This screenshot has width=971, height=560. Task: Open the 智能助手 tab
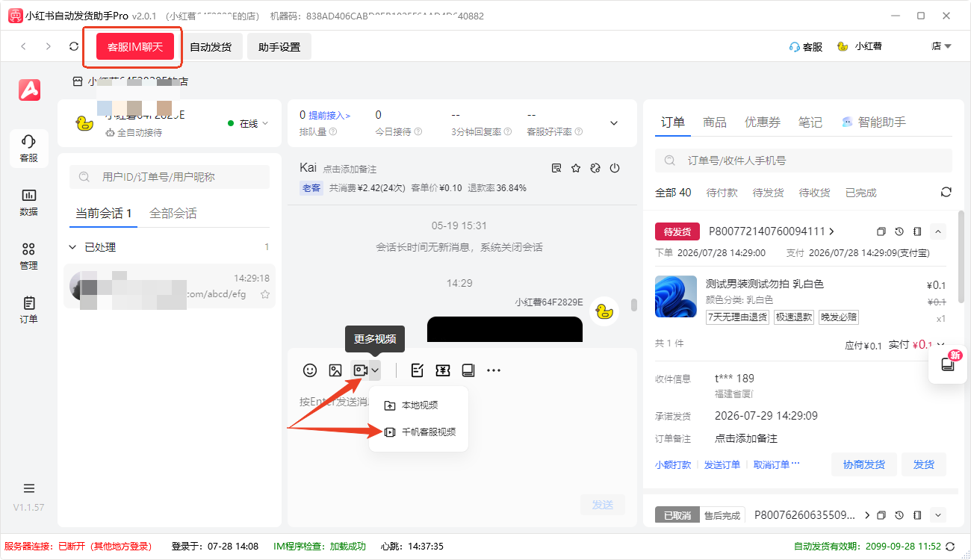point(874,122)
